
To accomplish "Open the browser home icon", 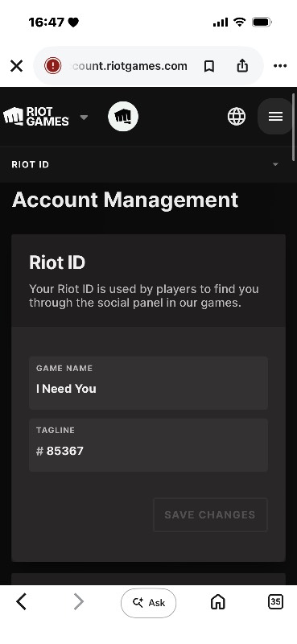I will click(x=217, y=602).
